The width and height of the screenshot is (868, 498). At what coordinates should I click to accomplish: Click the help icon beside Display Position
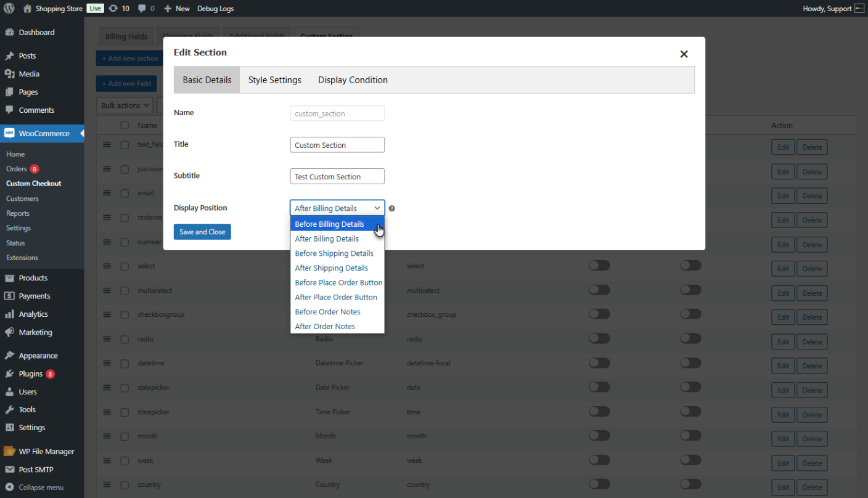[392, 208]
